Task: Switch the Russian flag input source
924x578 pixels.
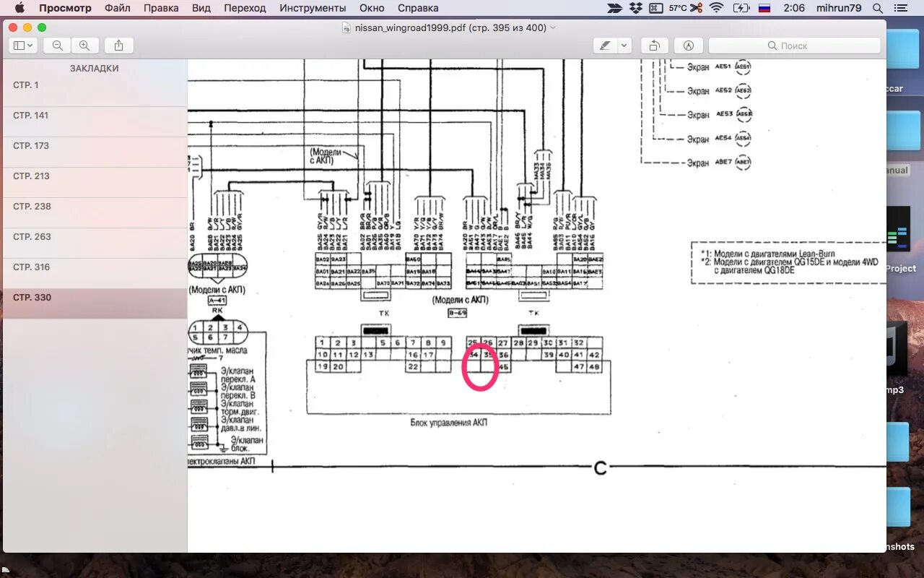Action: (764, 8)
